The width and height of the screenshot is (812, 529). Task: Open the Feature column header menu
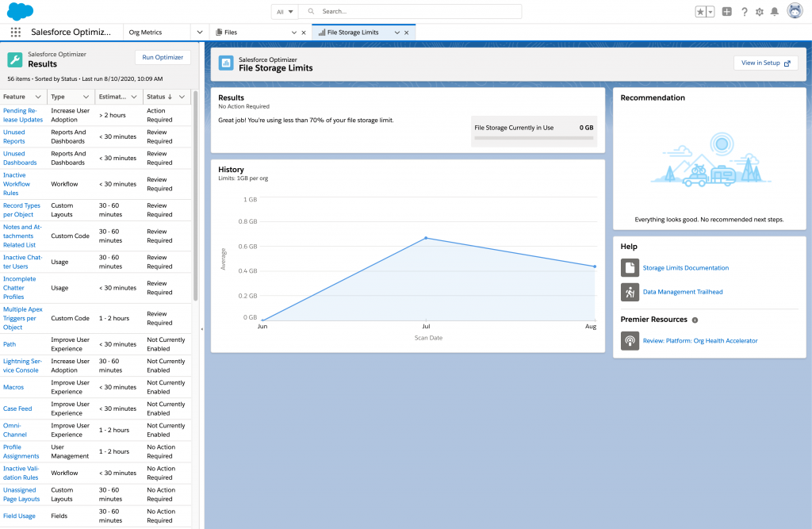[38, 97]
